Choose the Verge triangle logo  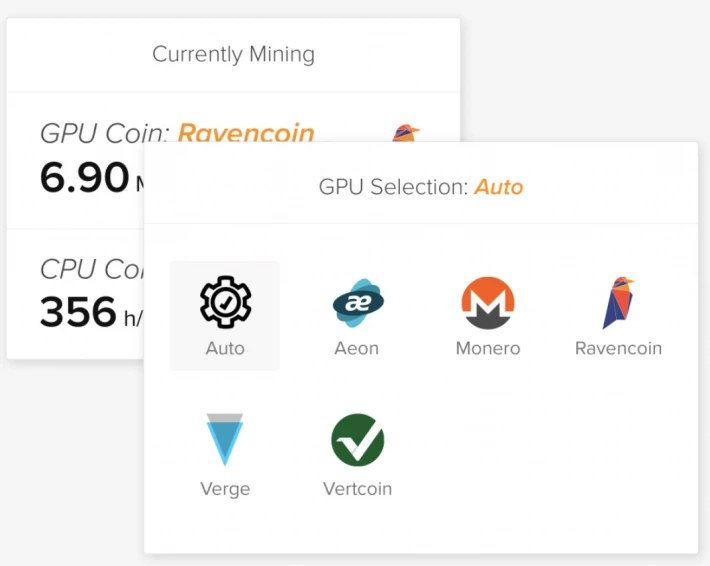click(225, 439)
